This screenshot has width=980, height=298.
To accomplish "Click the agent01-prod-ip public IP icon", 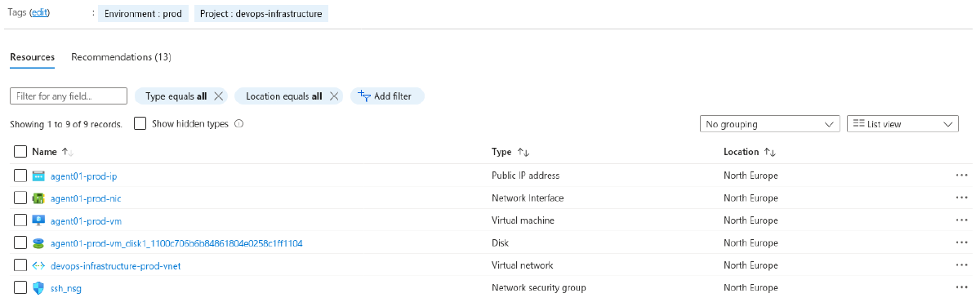I will pyautogui.click(x=38, y=176).
